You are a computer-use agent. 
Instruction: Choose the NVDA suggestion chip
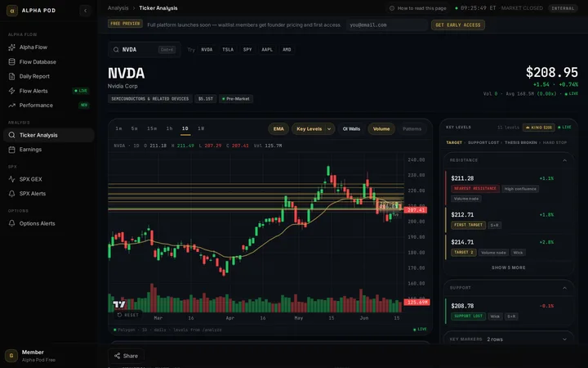[207, 50]
